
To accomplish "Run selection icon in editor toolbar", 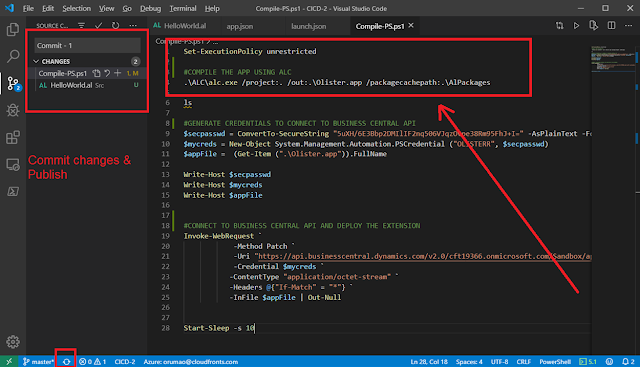I will (x=593, y=26).
